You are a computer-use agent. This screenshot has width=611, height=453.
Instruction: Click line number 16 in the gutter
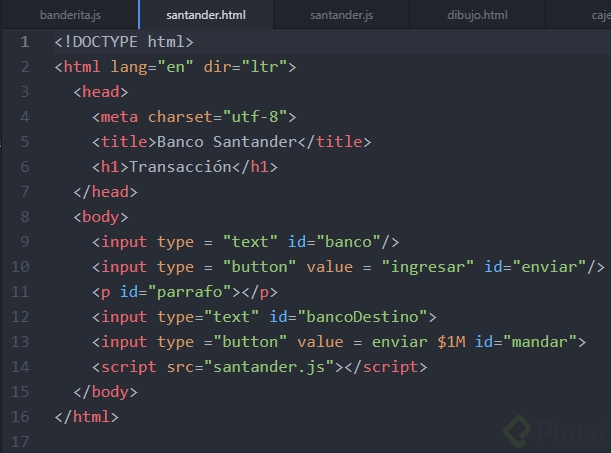pos(20,417)
